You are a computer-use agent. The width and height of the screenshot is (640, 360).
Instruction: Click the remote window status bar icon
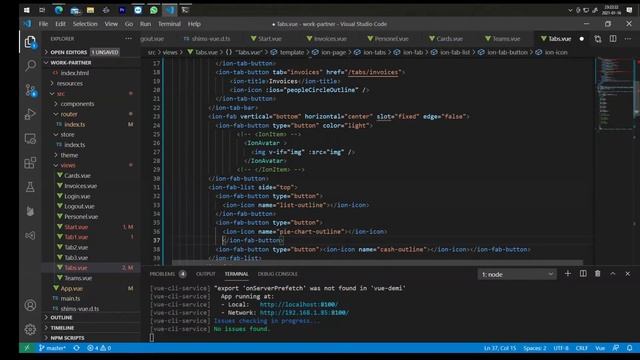(x=27, y=348)
